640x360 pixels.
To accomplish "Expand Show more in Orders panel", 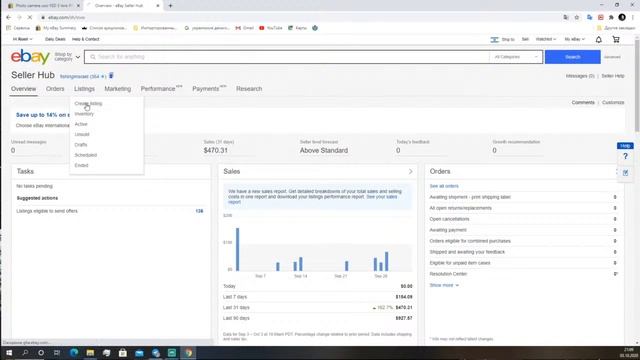I will [444, 285].
